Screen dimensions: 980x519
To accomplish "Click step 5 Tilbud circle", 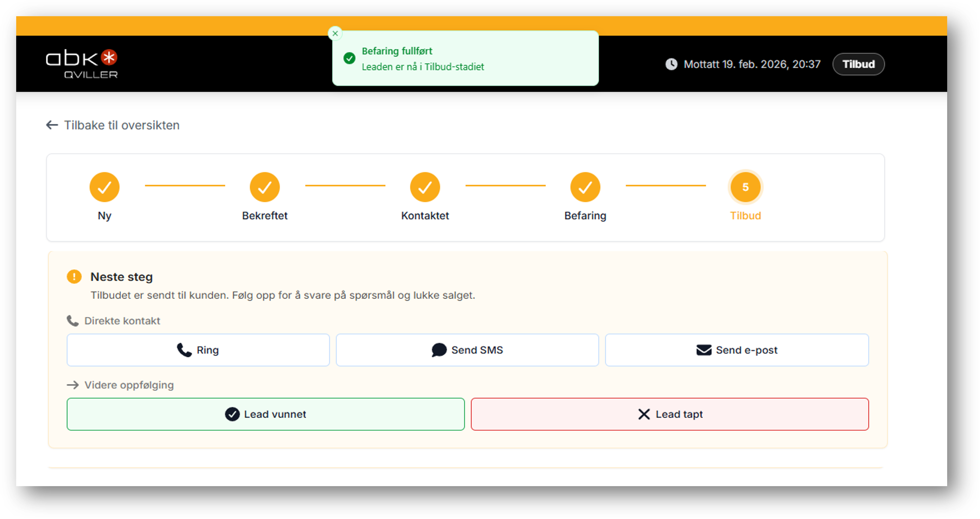I will 745,187.
